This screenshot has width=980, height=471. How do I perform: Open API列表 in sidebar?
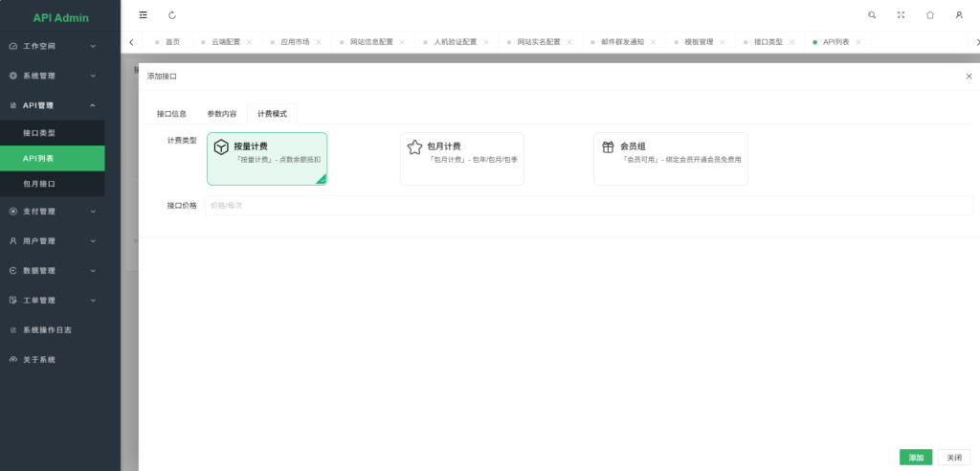click(53, 158)
